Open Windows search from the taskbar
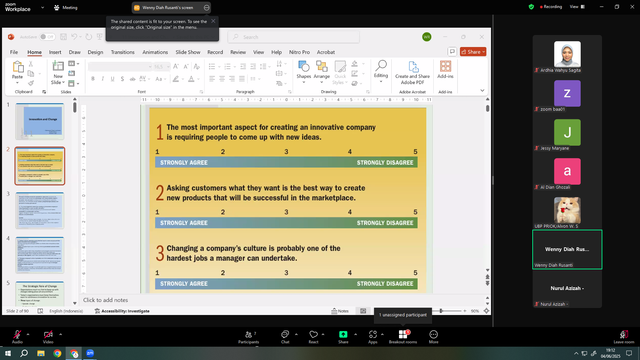Viewport: 640px width, 360px height. tap(24, 353)
